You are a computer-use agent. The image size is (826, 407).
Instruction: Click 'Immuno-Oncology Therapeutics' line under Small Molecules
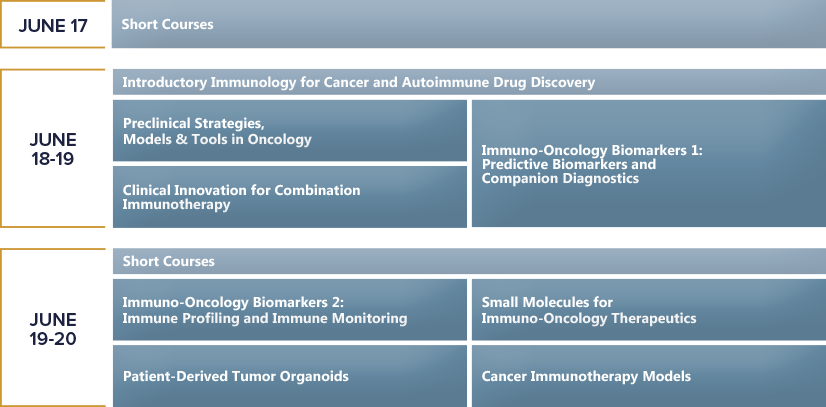pyautogui.click(x=588, y=318)
